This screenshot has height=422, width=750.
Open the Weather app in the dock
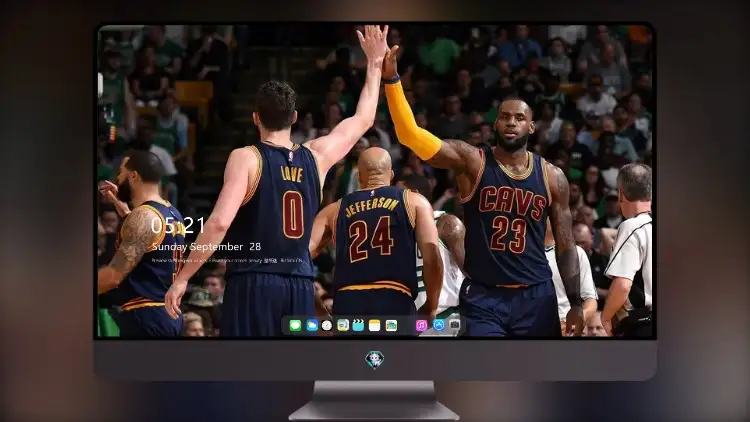coord(312,326)
